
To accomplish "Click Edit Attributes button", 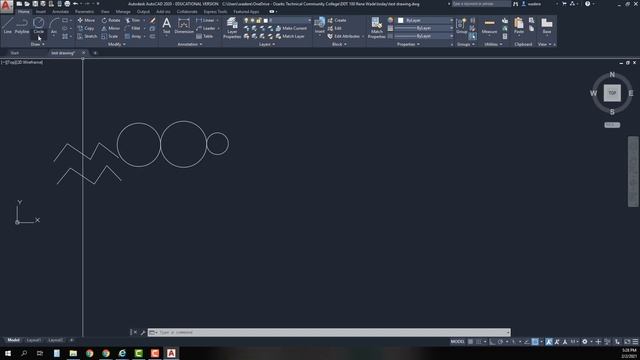I will 344,36.
